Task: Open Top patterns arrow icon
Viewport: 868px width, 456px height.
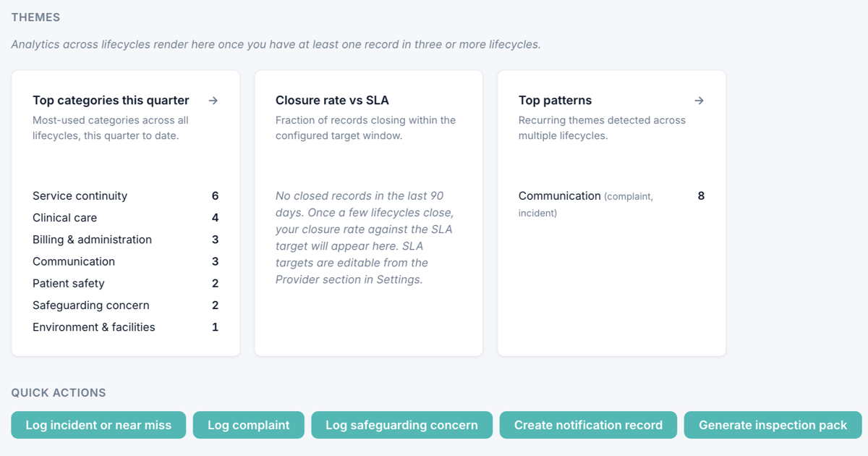Action: click(699, 101)
